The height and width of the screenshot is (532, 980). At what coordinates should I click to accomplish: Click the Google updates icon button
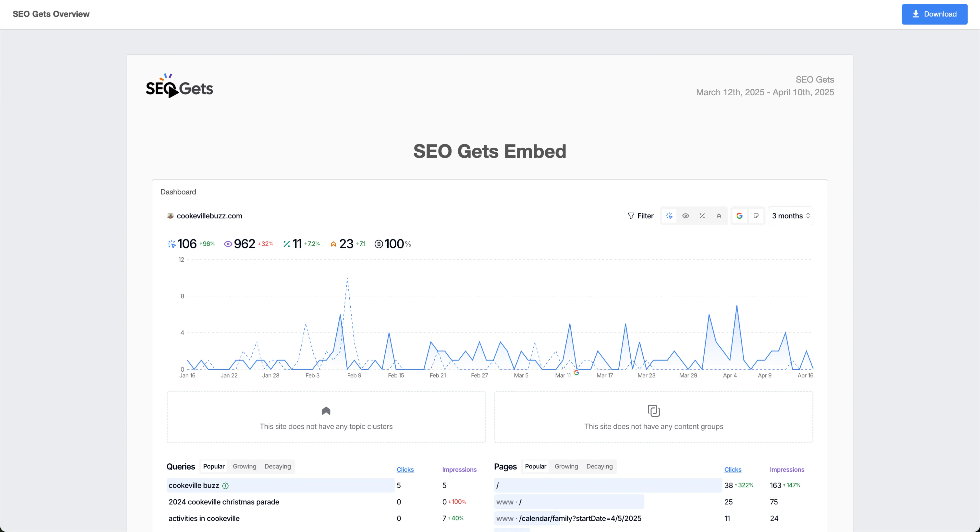pyautogui.click(x=740, y=216)
